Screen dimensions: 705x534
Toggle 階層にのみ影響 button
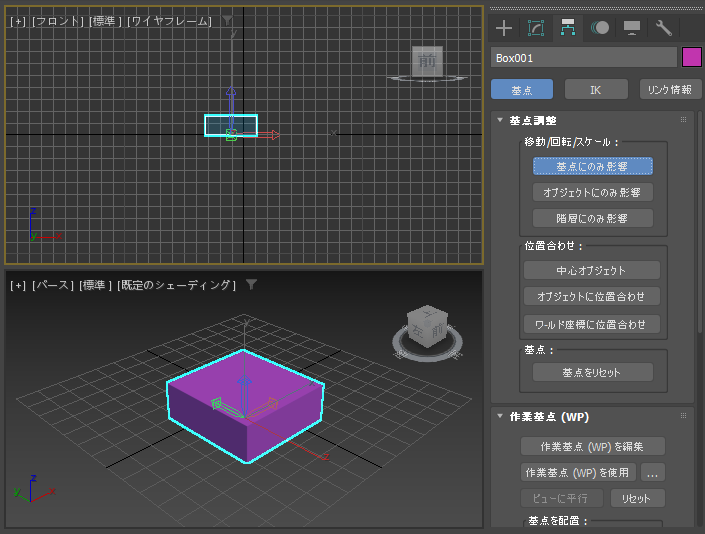pyautogui.click(x=593, y=218)
